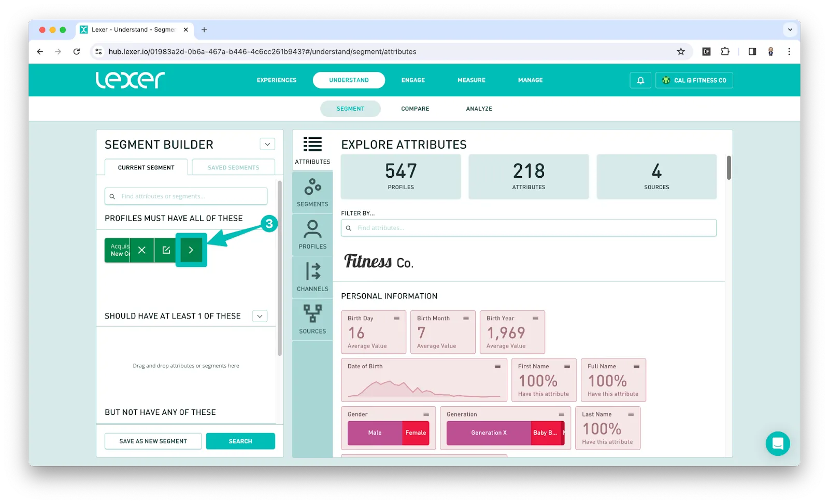
Task: Select Current Segment tab
Action: tap(146, 167)
